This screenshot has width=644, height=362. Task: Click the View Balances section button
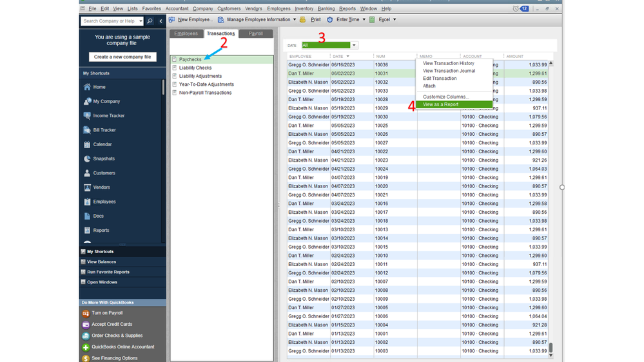click(x=122, y=262)
